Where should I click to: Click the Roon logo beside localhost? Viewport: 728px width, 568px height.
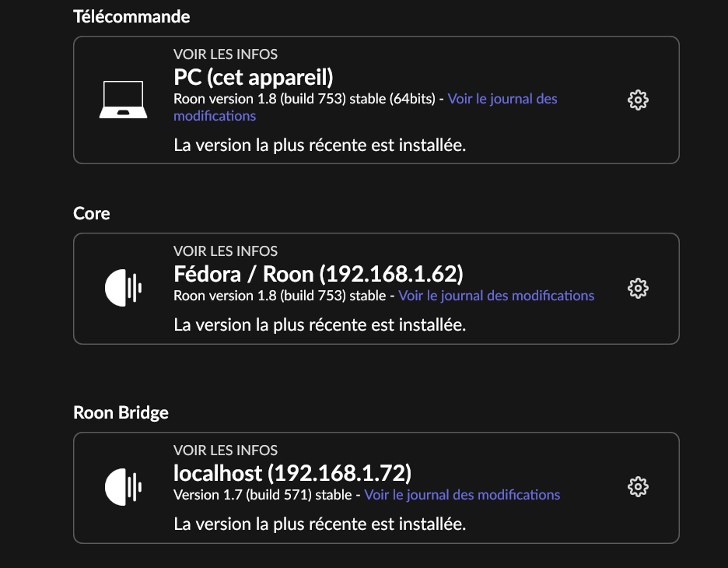coord(123,487)
